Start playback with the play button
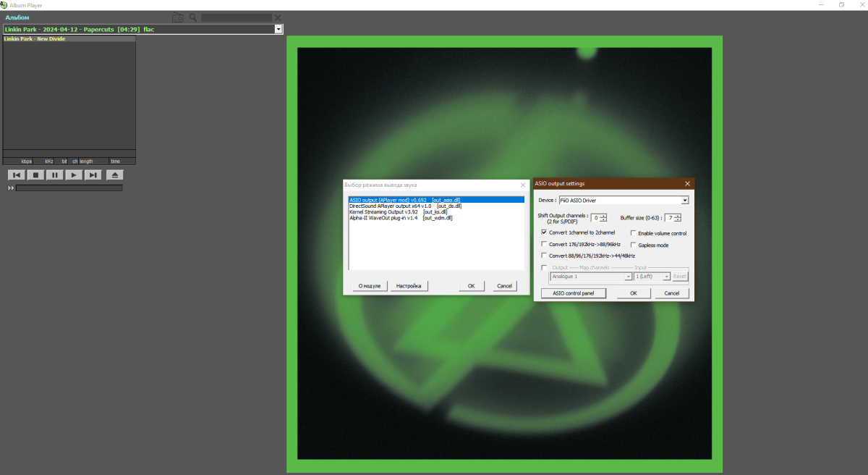This screenshot has width=868, height=475. click(74, 175)
